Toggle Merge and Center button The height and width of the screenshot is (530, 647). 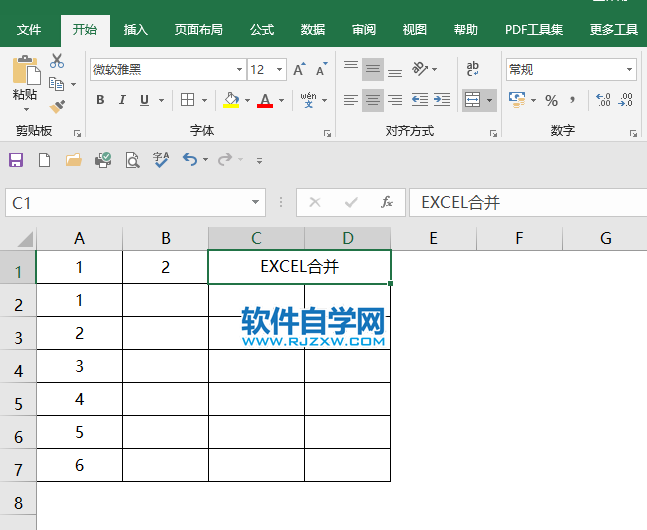(472, 100)
